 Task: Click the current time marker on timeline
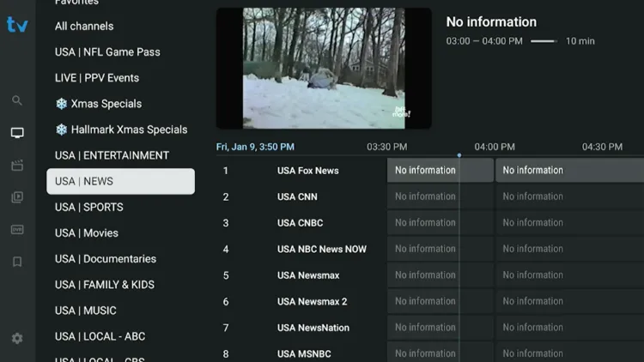[x=459, y=155]
